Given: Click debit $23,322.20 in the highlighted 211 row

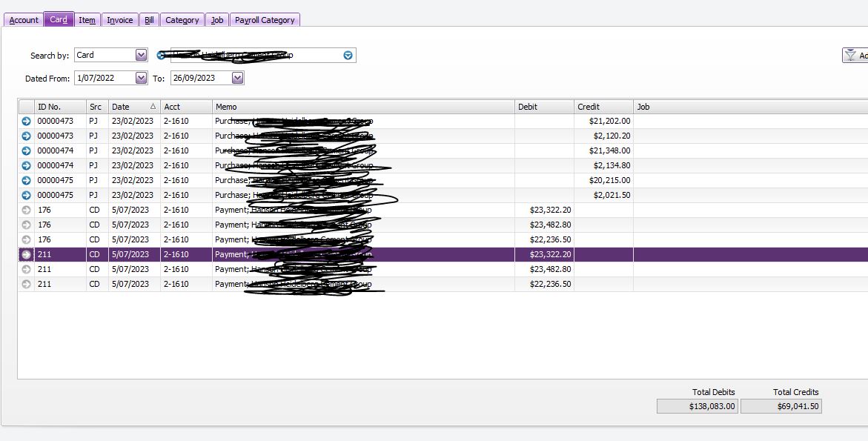Looking at the screenshot, I should (x=550, y=254).
